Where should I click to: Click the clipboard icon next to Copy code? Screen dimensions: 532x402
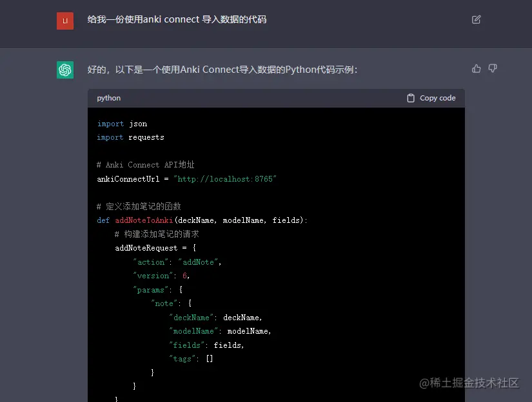[410, 98]
